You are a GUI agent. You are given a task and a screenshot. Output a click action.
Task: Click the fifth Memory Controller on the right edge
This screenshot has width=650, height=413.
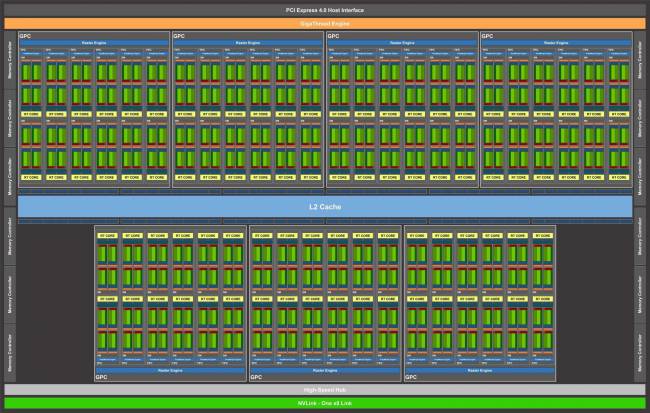click(640, 294)
